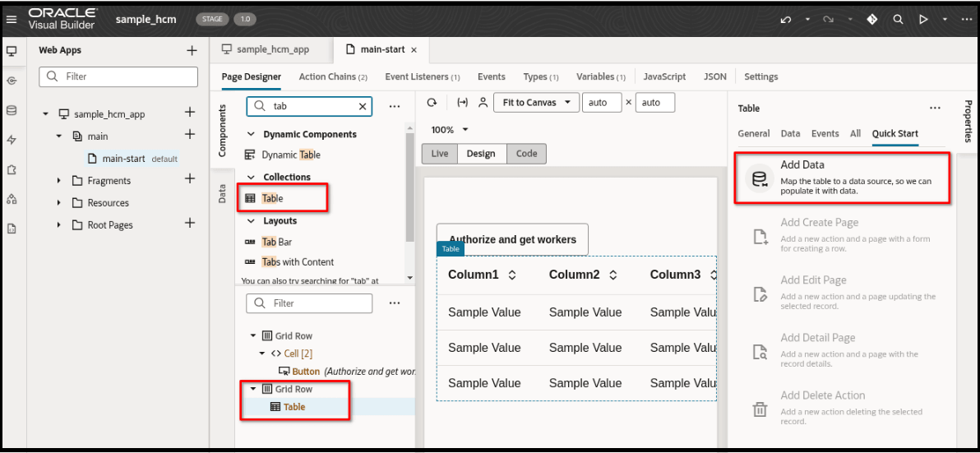This screenshot has width=980, height=453.
Task: Click the user roles person icon
Action: (x=483, y=103)
